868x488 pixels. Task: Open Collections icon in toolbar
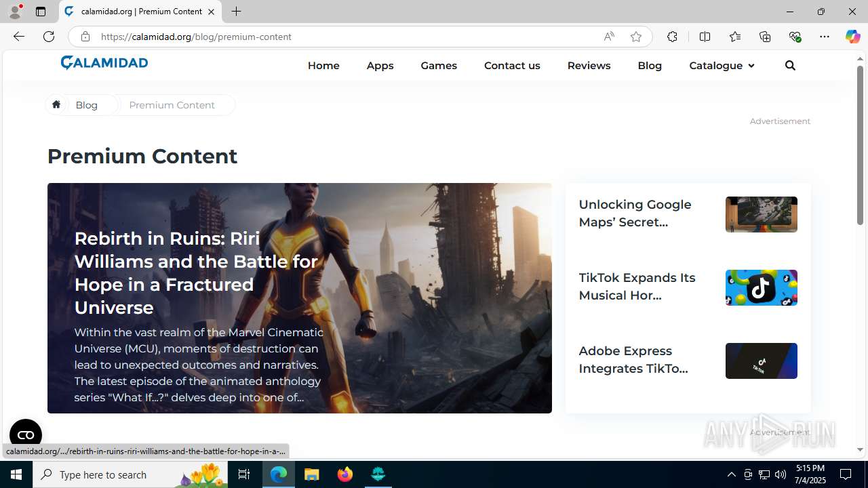click(x=765, y=37)
